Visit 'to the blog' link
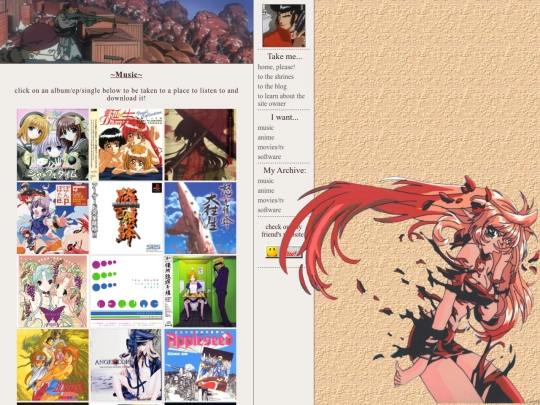The width and height of the screenshot is (540, 405). 272,86
